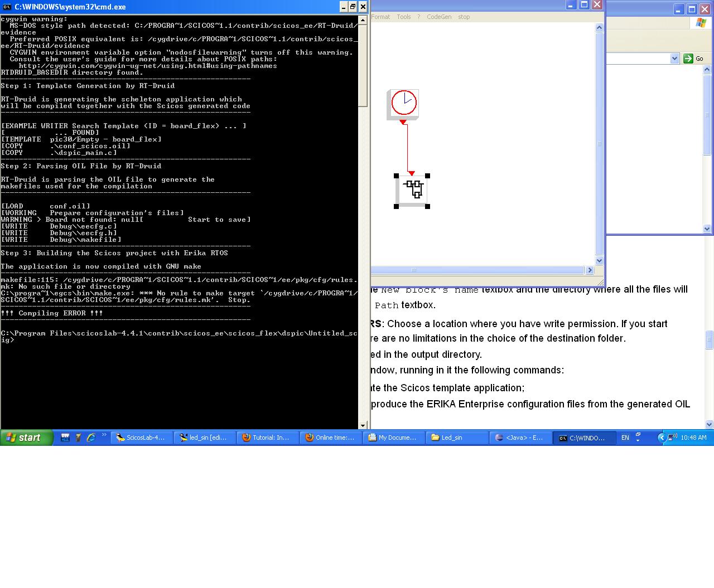Click EN language indicator in tray
Image resolution: width=714 pixels, height=588 pixels.
coord(625,438)
